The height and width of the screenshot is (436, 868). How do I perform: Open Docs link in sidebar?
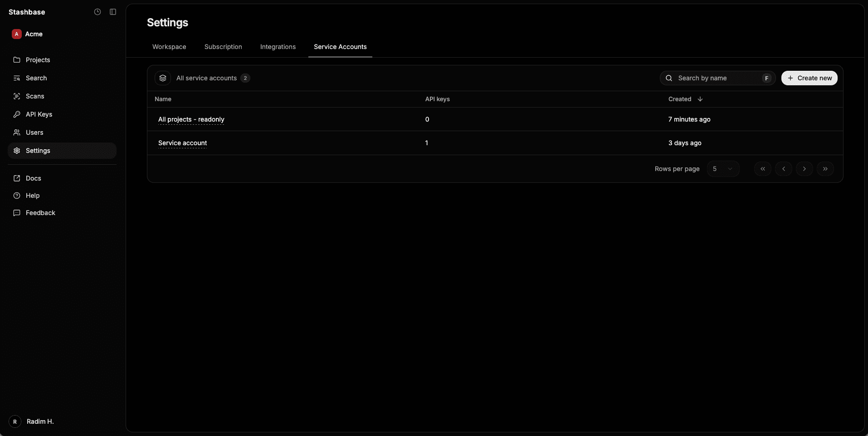[x=62, y=178]
